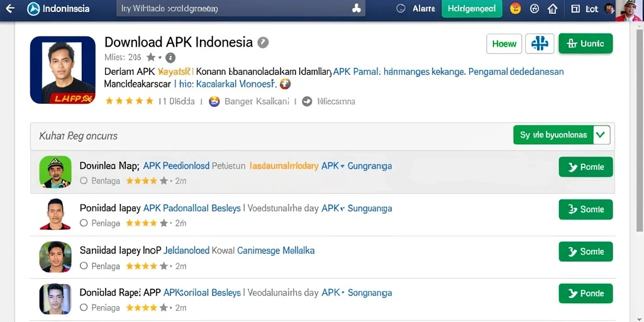Open the APK Padonalloal Besleys link
The height and width of the screenshot is (322, 644).
click(192, 208)
